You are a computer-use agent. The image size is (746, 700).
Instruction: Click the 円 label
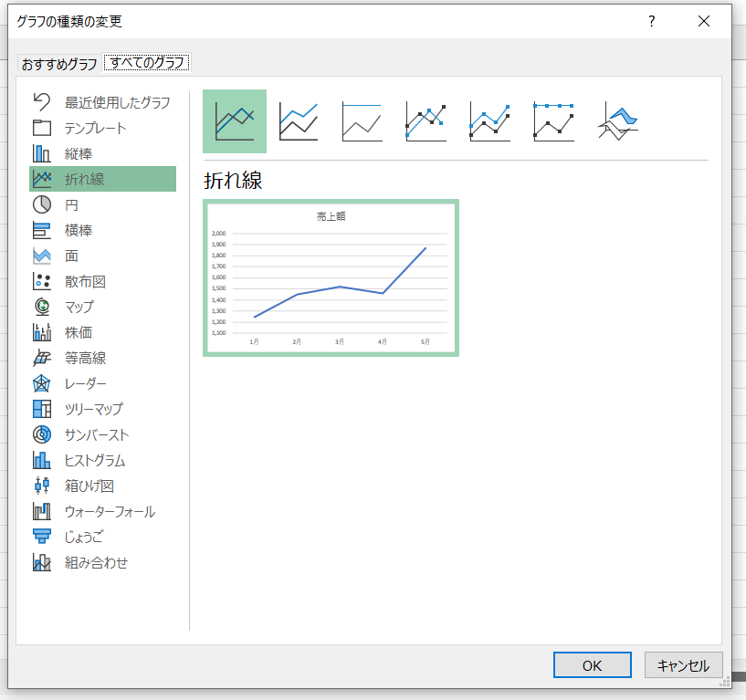(71, 205)
